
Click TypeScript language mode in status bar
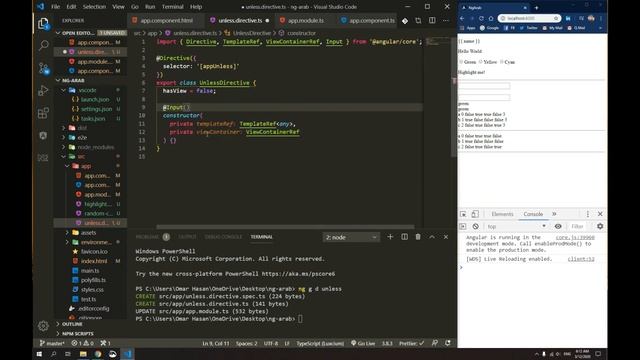(x=320, y=343)
